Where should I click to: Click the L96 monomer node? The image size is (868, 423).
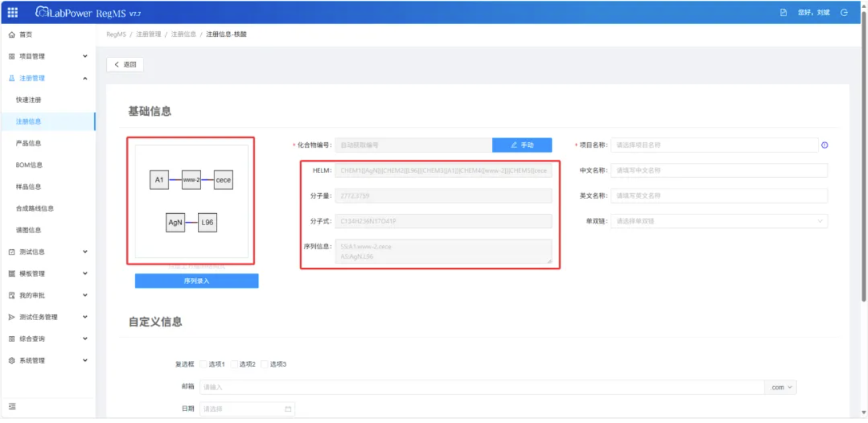[207, 222]
